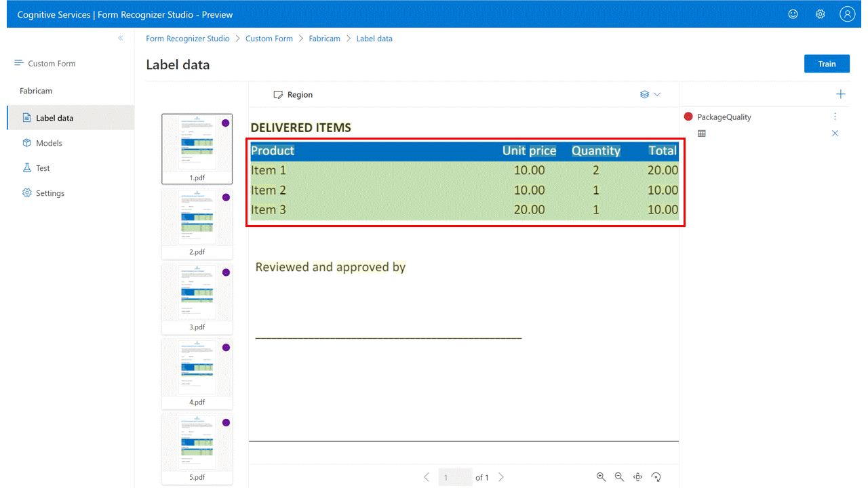Click the Item 1 cell

coord(269,170)
